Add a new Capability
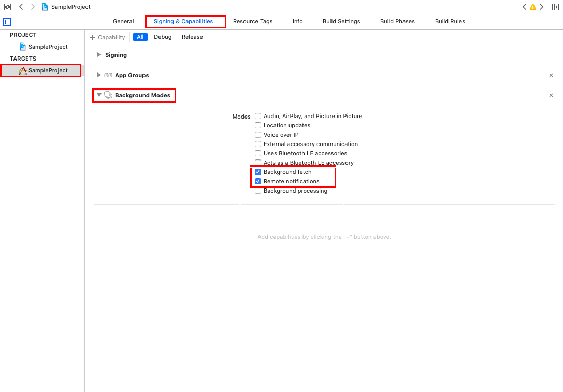The height and width of the screenshot is (392, 563). click(x=107, y=37)
